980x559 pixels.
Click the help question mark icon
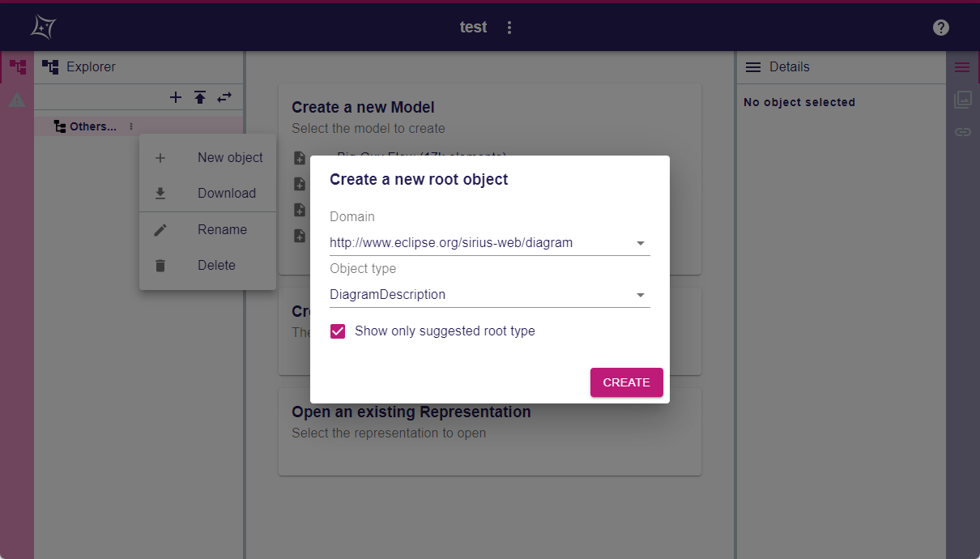(940, 27)
